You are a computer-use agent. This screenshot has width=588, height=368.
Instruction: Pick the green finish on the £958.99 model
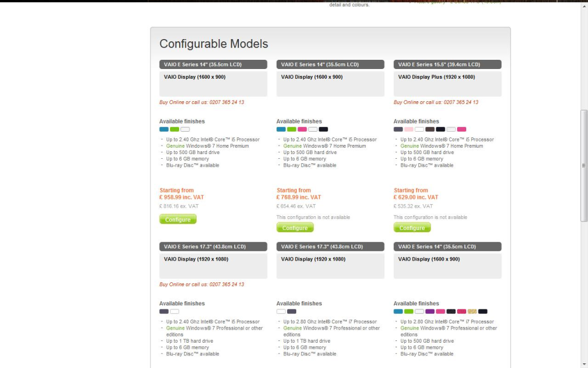(175, 129)
